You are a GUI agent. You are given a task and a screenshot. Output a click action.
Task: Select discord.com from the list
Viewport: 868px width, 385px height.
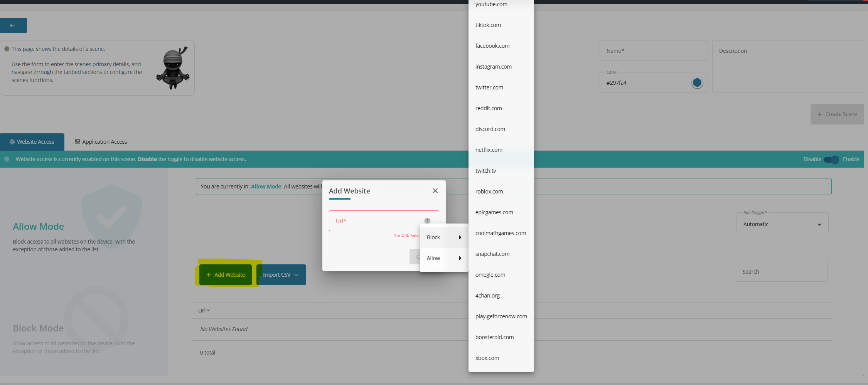pyautogui.click(x=501, y=129)
